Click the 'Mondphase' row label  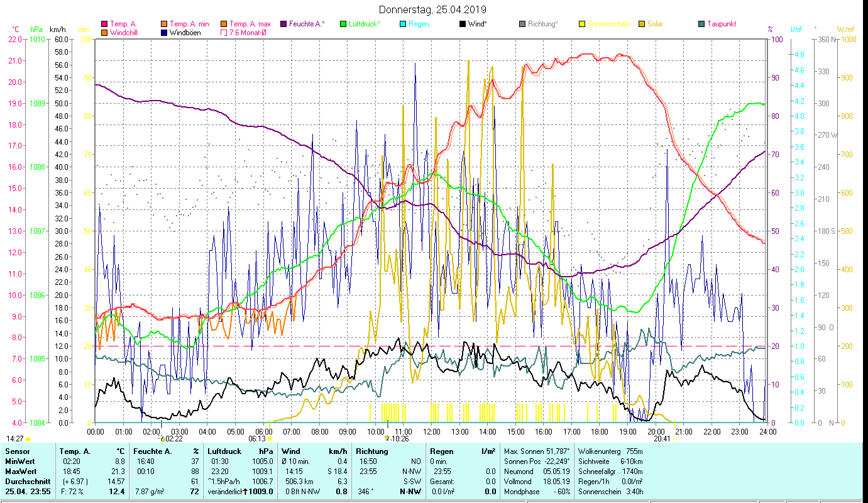[522, 492]
